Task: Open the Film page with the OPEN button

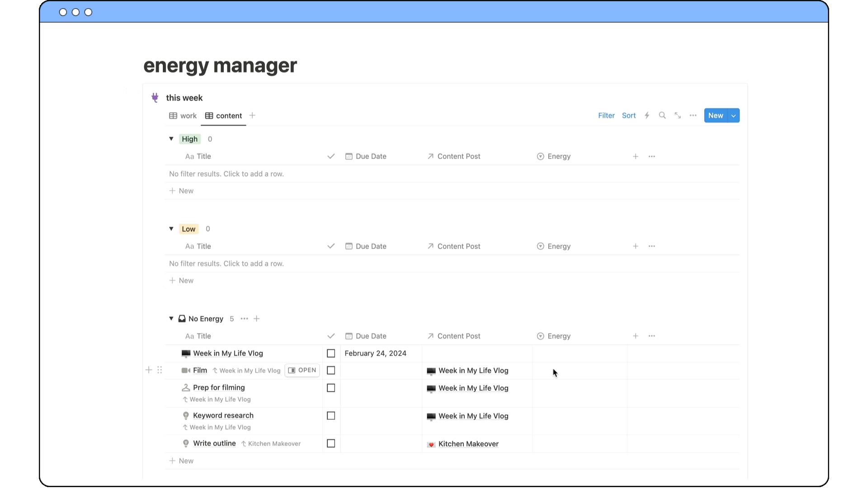Action: pos(302,371)
